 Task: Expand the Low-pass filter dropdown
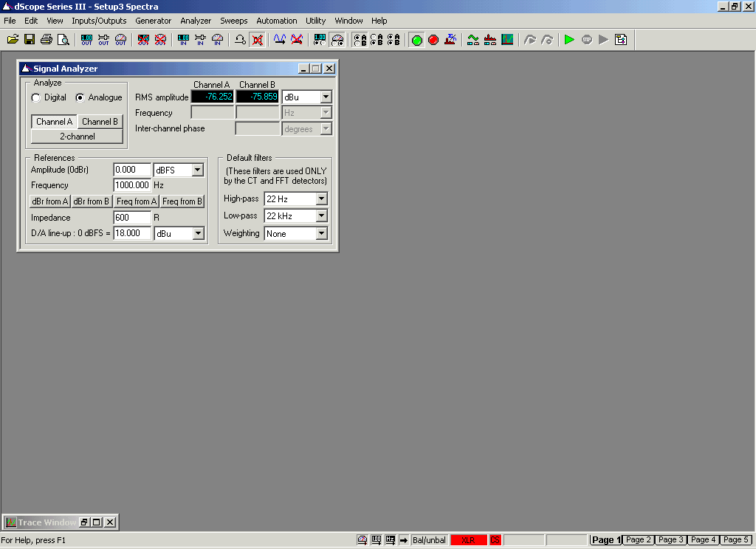322,216
